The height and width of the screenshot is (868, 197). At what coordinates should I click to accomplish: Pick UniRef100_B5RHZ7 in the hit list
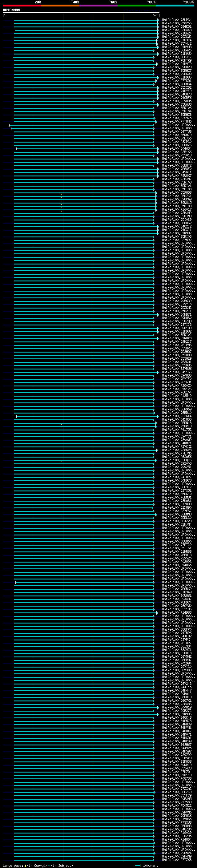177,71
